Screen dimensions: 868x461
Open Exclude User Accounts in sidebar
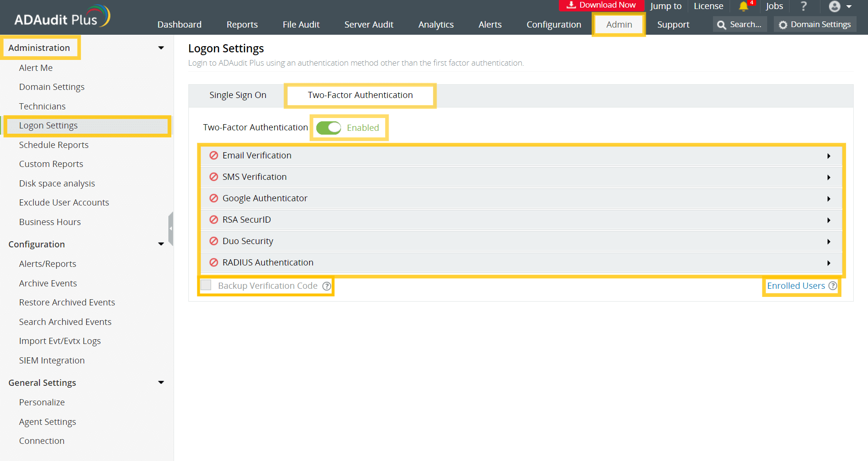[x=64, y=203]
